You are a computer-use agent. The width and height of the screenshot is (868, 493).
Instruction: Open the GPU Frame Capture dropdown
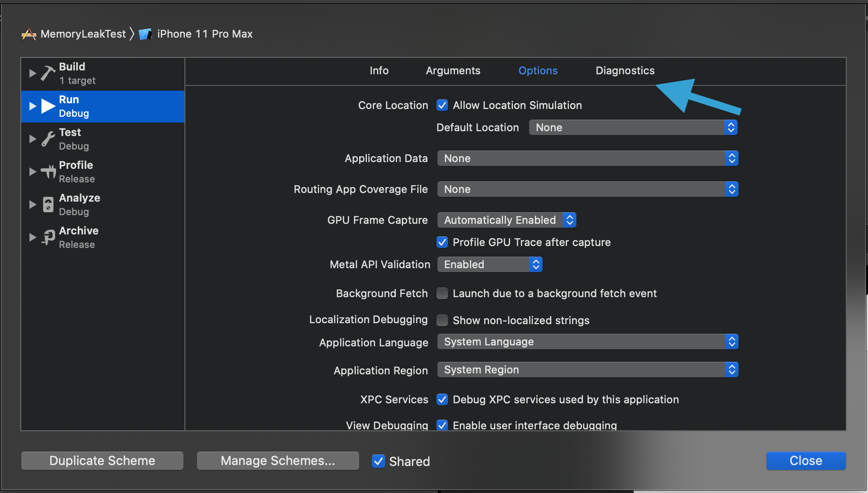click(x=506, y=220)
